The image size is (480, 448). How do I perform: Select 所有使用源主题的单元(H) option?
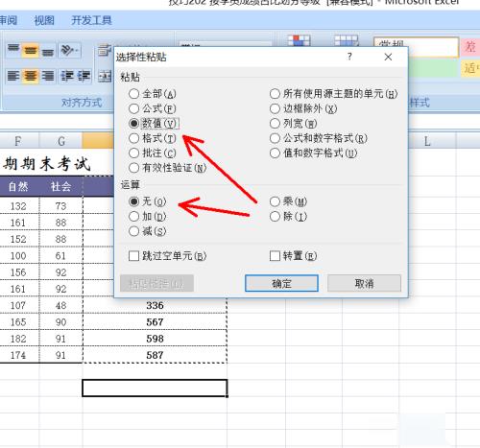pyautogui.click(x=333, y=94)
